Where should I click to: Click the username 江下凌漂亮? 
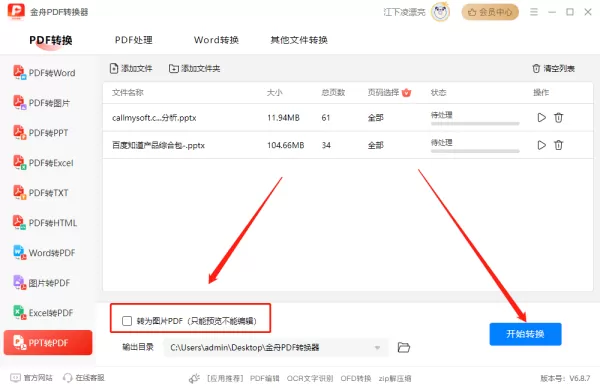[404, 12]
